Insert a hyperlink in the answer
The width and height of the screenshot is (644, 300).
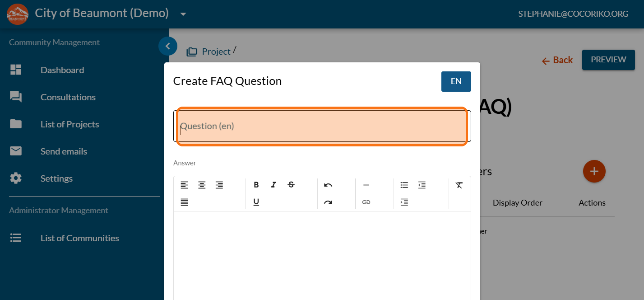coord(366,202)
